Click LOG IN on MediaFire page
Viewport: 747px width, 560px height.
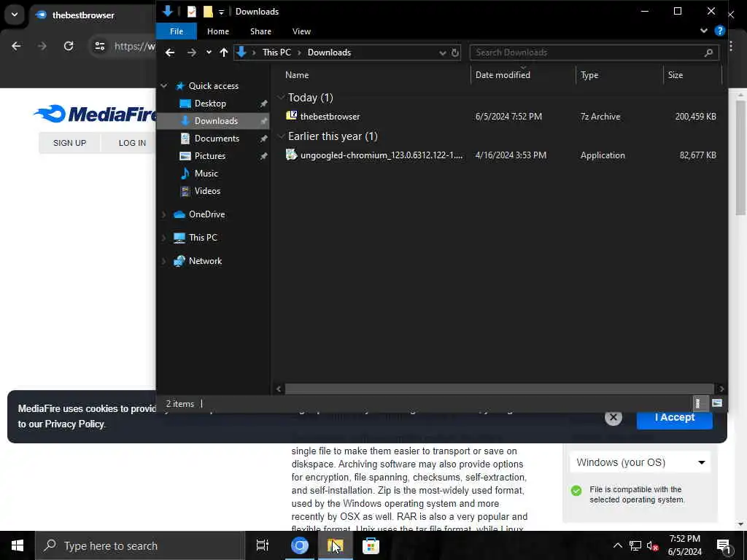point(132,143)
